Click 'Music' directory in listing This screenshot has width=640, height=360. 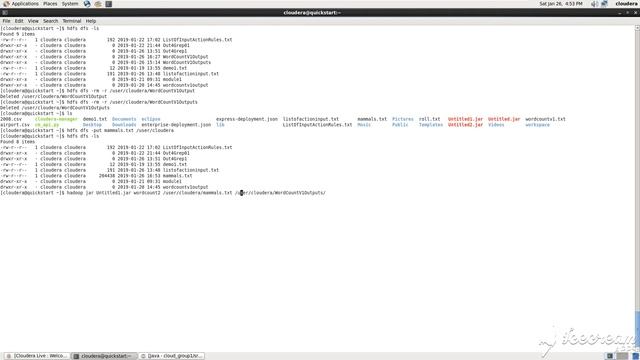point(364,125)
